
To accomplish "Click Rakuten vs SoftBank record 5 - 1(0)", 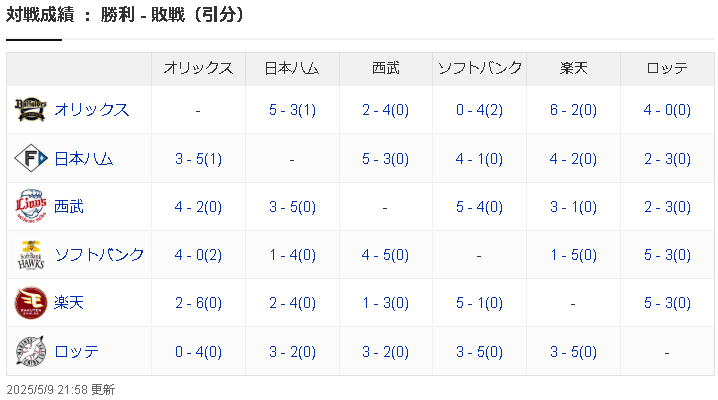I will 479,303.
